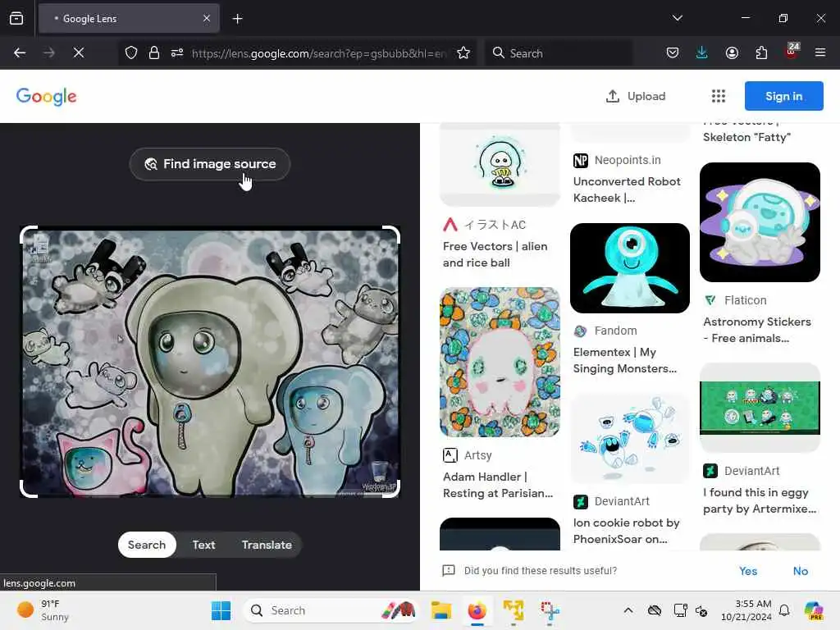Click the Upload button

pyautogui.click(x=636, y=96)
